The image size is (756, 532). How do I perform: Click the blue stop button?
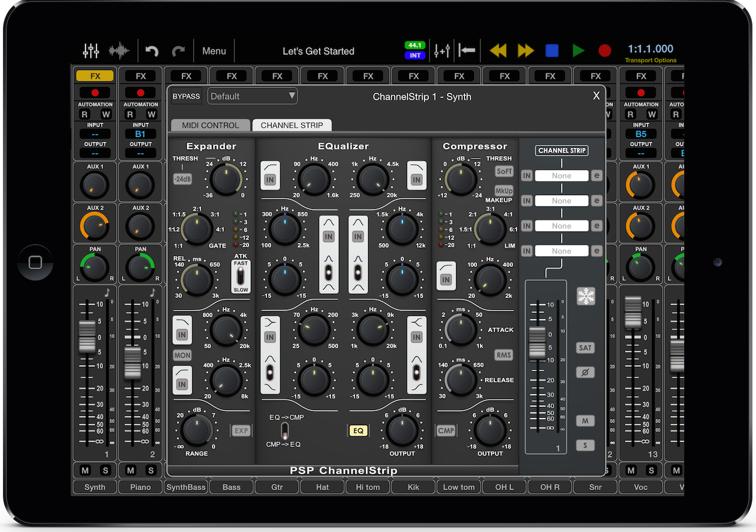(552, 51)
